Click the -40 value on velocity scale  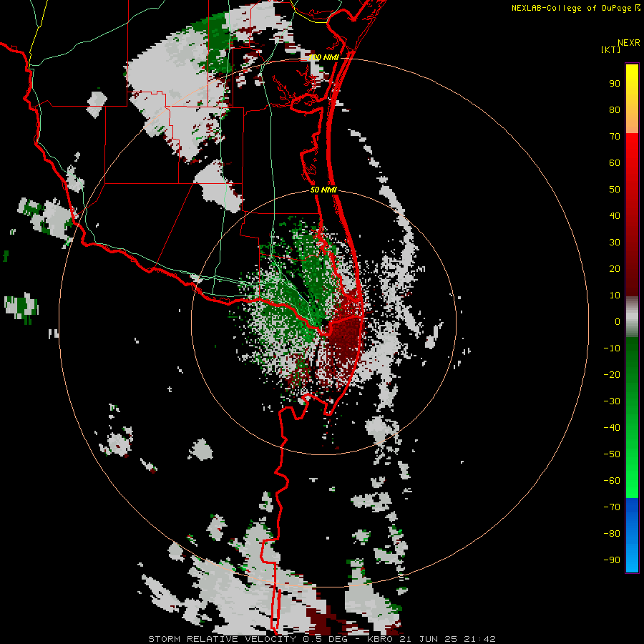(x=612, y=428)
